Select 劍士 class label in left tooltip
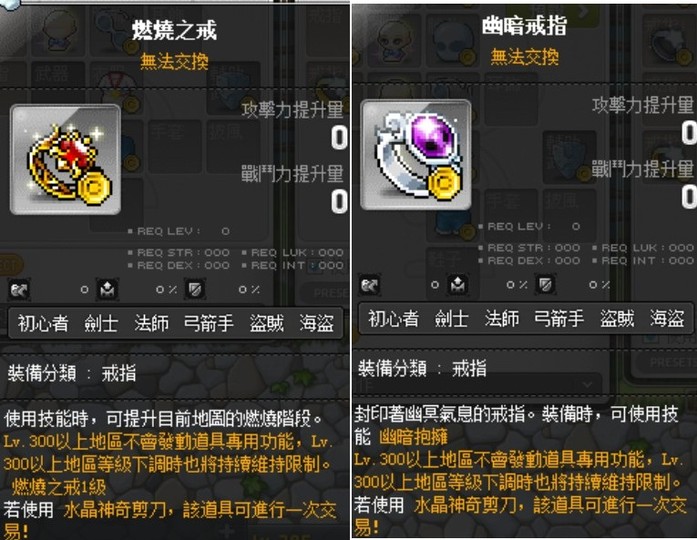This screenshot has height=540, width=697. (x=101, y=323)
